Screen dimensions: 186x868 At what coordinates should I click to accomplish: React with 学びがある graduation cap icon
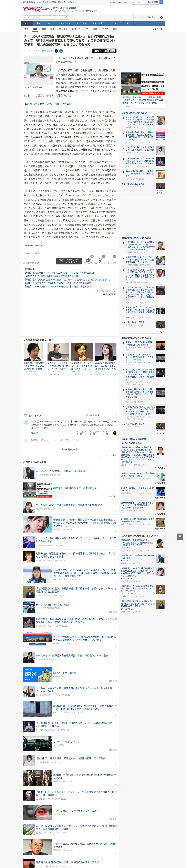[x=89, y=260]
